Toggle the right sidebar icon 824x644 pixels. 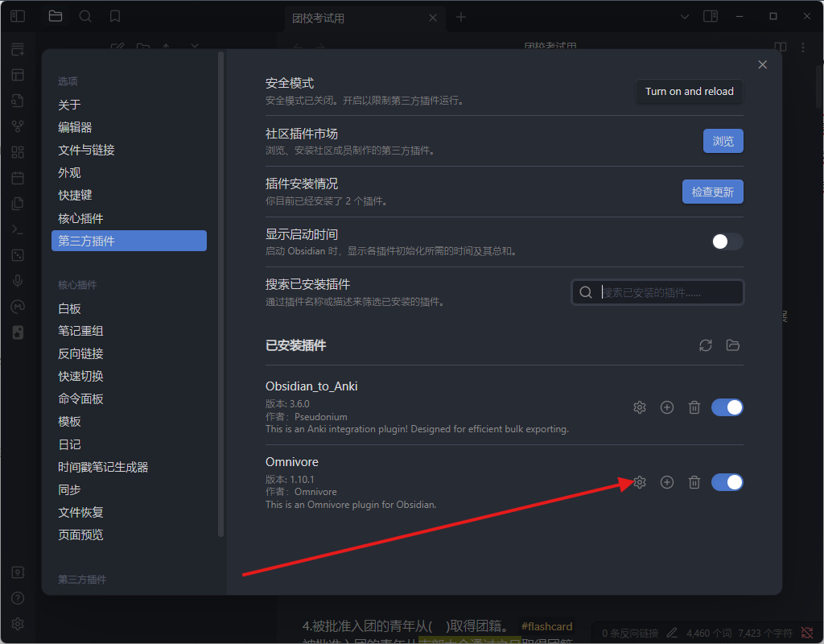click(x=711, y=16)
